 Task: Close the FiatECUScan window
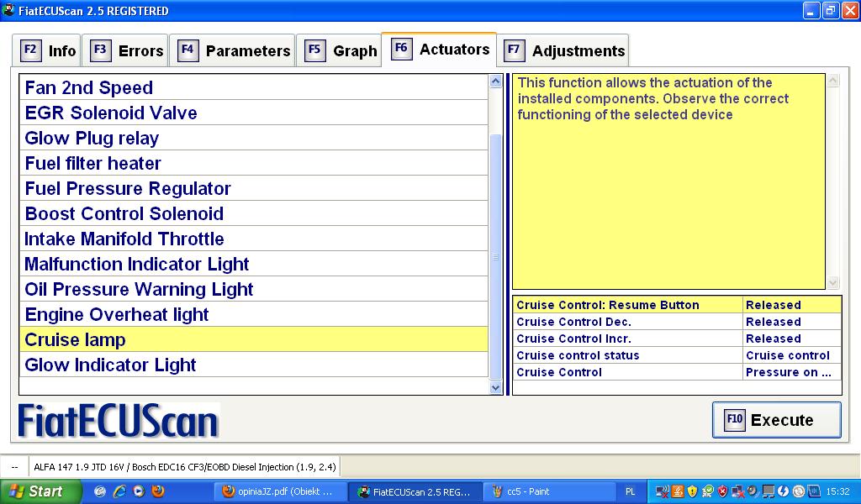(851, 10)
